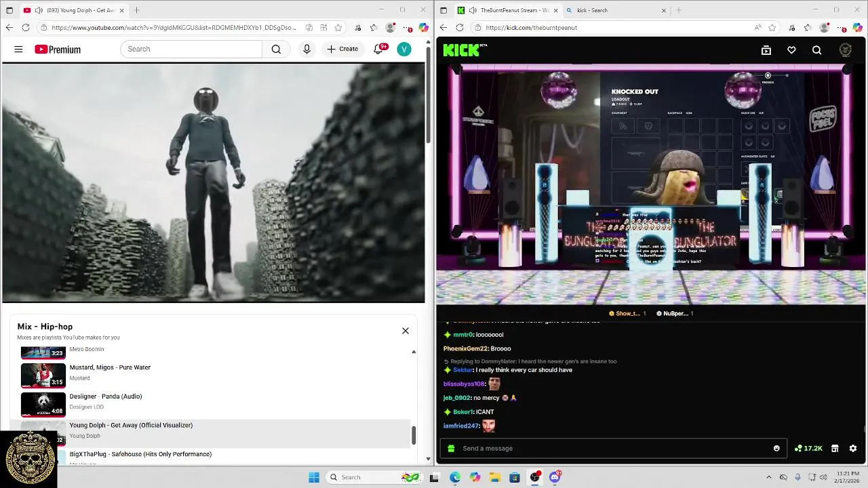Screen dimensions: 868x488
Task: Open Kick browse streams icon
Action: point(766,50)
